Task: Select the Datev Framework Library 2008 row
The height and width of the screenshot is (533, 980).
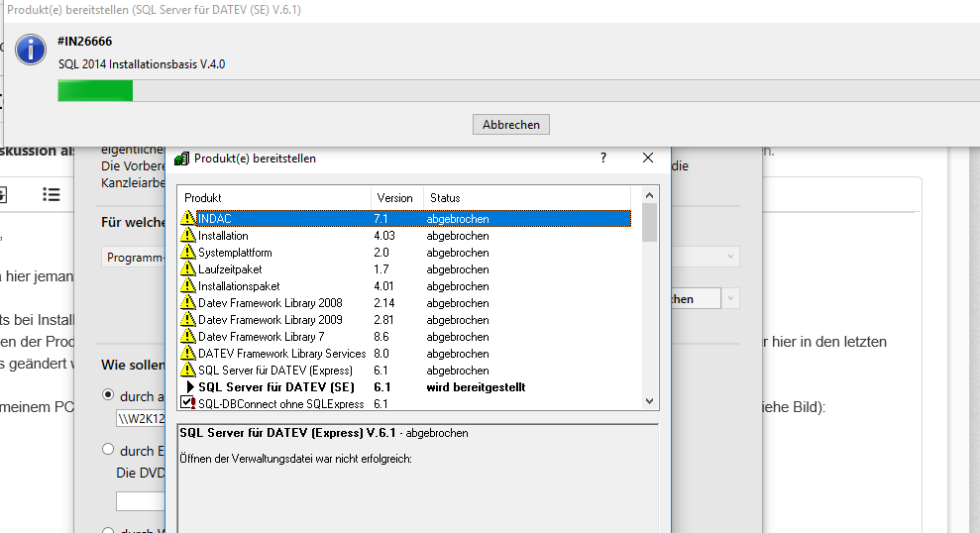Action: 405,303
